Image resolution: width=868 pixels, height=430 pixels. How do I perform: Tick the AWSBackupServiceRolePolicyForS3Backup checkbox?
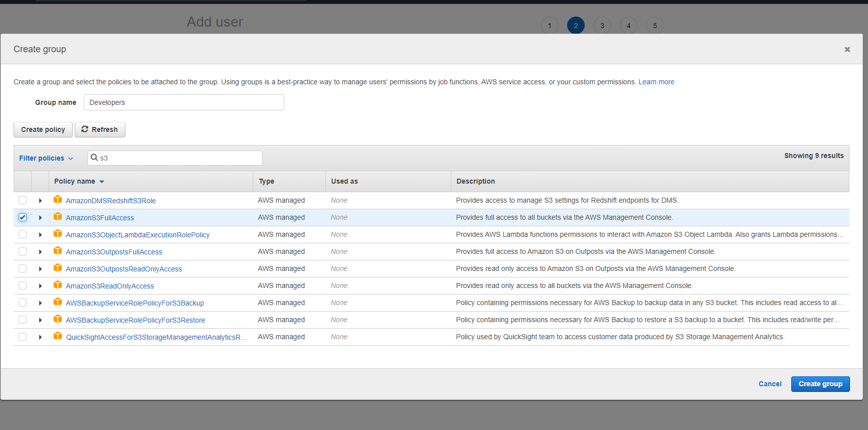(x=23, y=303)
